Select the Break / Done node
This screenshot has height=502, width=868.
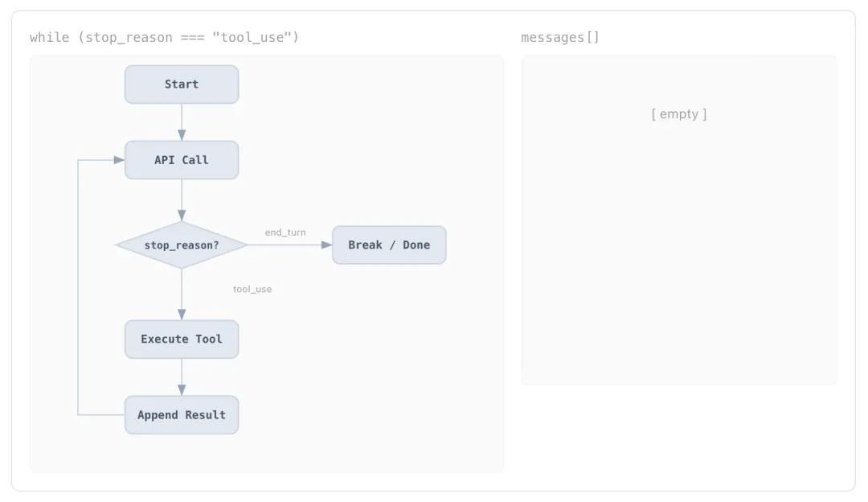pos(389,245)
